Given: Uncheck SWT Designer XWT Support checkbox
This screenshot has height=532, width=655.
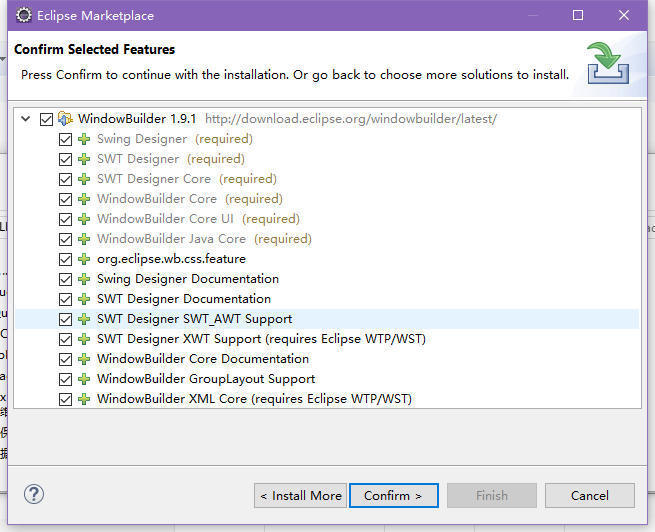Looking at the screenshot, I should 65,339.
